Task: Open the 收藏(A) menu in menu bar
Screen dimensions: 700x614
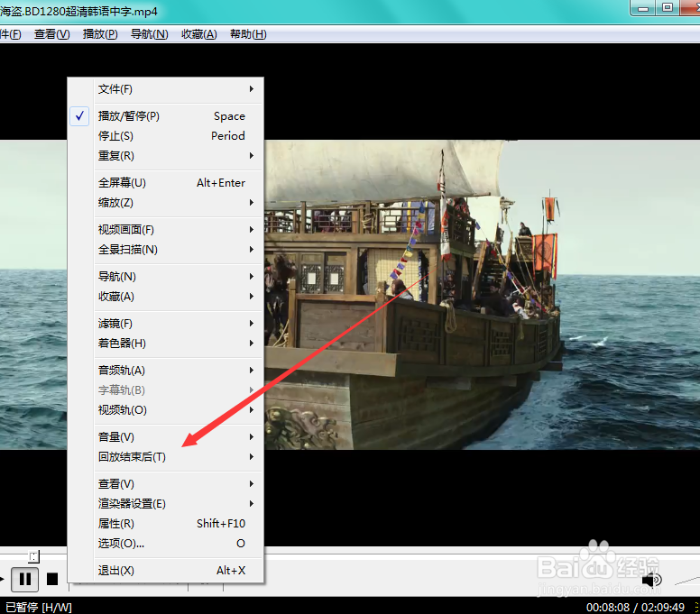Action: tap(199, 34)
